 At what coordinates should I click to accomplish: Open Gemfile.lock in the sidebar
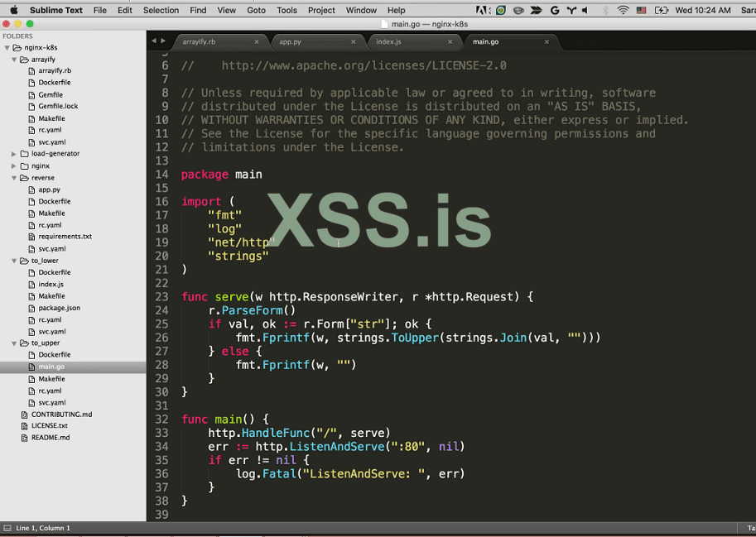(58, 106)
